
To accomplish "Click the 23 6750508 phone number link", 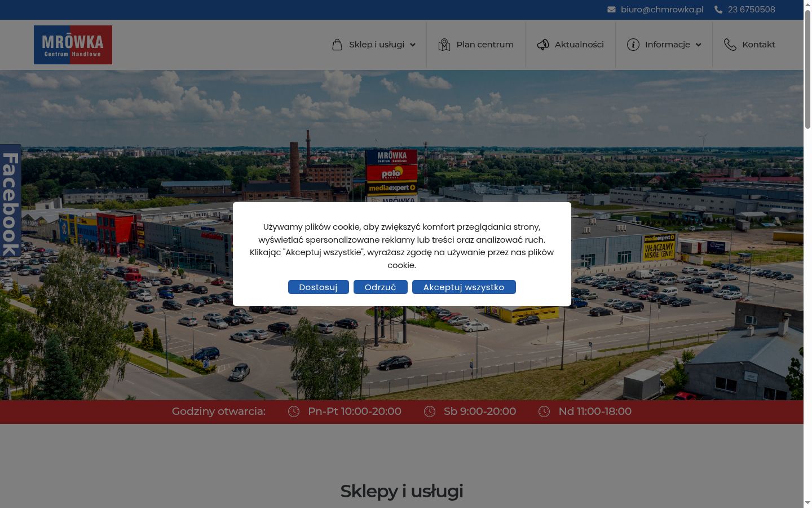I will pos(751,10).
